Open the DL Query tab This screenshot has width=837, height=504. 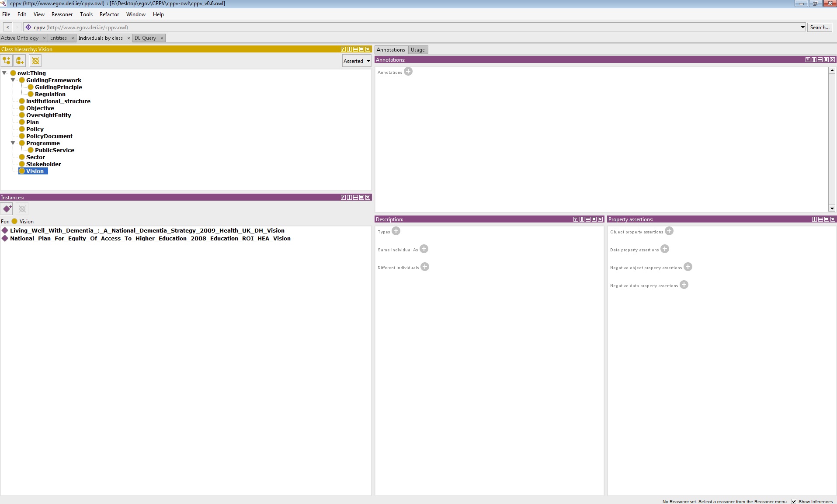[x=145, y=38]
